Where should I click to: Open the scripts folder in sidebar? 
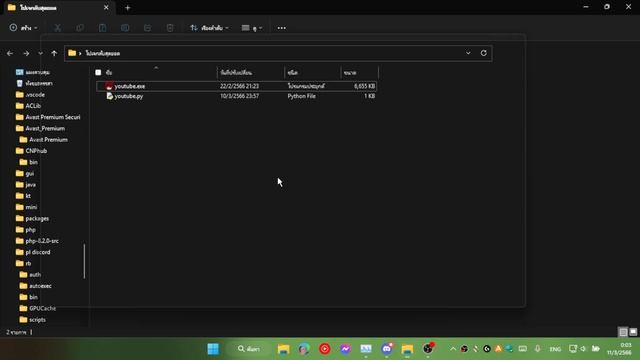point(33,320)
